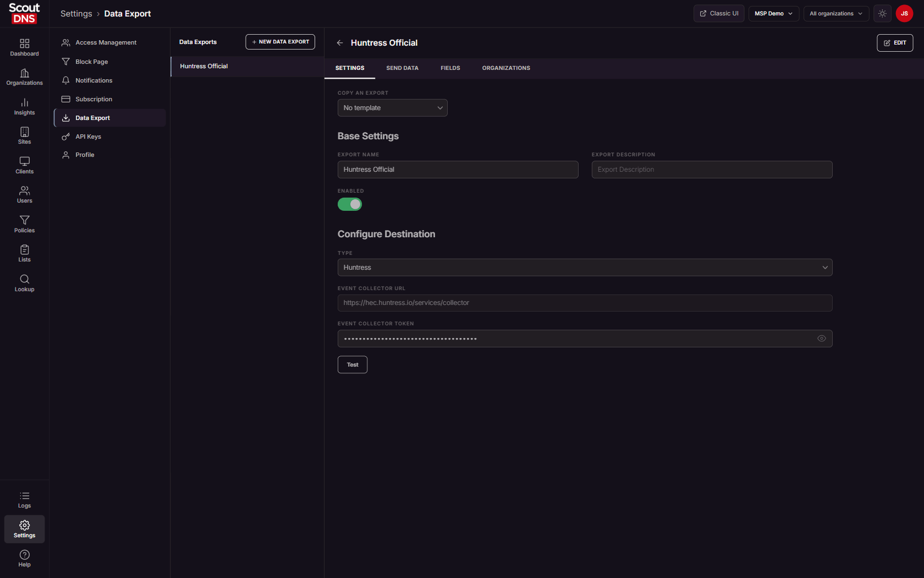Click the Export Description input field
The width and height of the screenshot is (924, 578).
pyautogui.click(x=712, y=170)
